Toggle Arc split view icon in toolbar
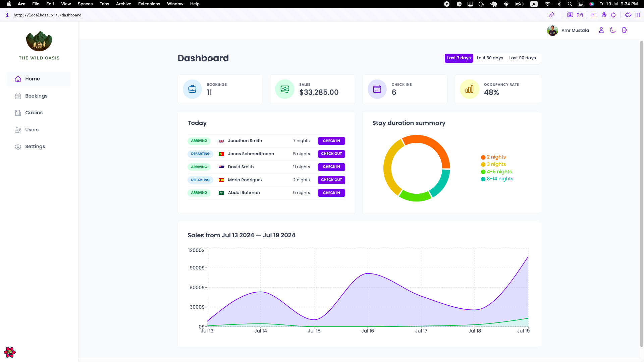This screenshot has width=644, height=362. pyautogui.click(x=638, y=15)
